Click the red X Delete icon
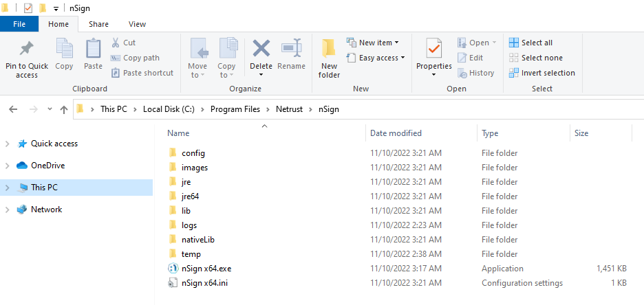The height and width of the screenshot is (305, 644). point(261,49)
